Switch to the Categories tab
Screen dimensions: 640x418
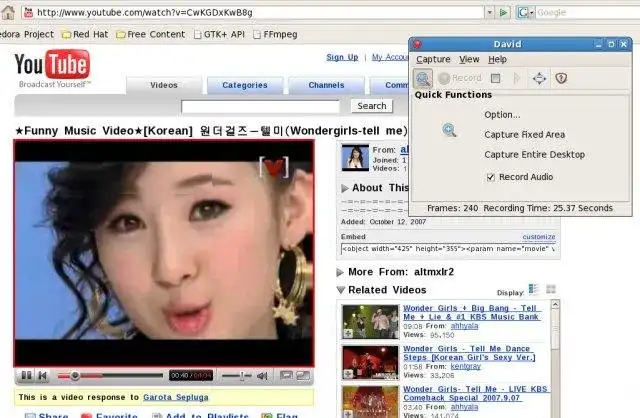[x=245, y=85]
